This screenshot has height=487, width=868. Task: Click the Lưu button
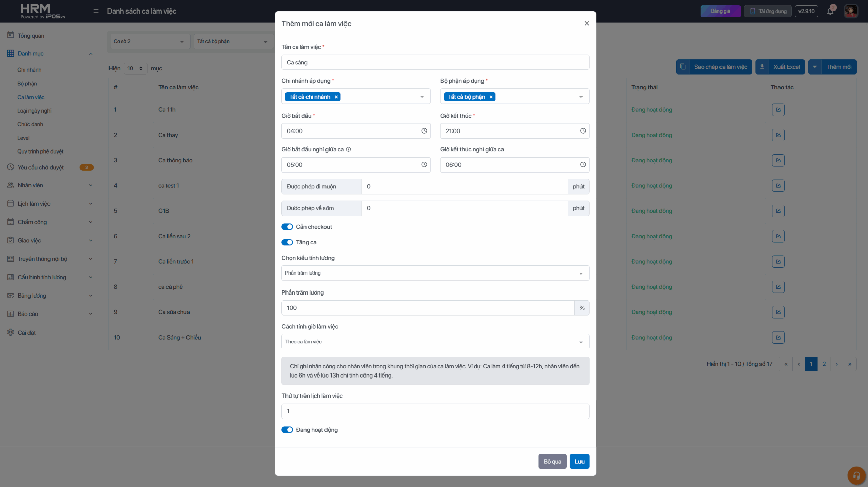coord(579,461)
